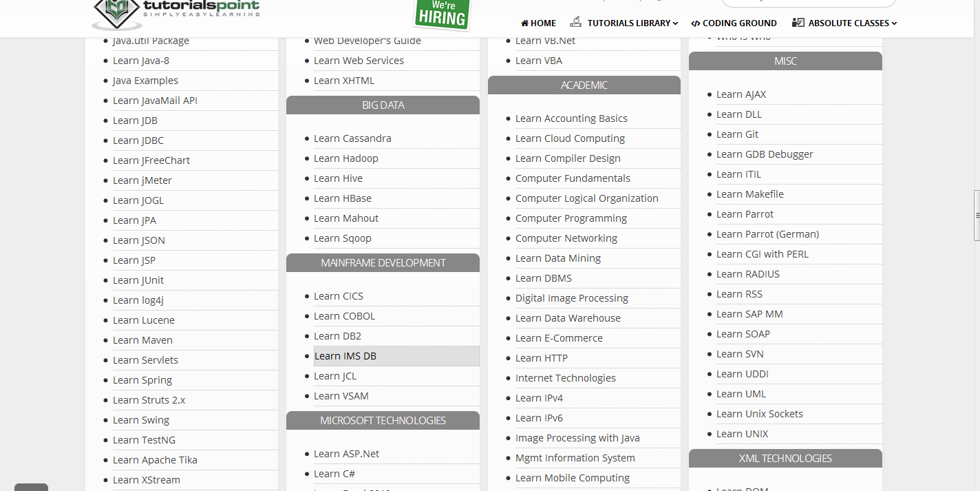Screen dimensions: 980x491
Task: Open Learn HBase link
Action: pyautogui.click(x=343, y=198)
